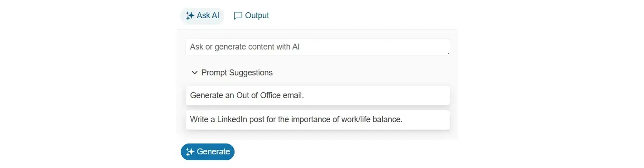Click the placeholder text 'Ask or generate content with AI'
644x168 pixels.
pos(245,47)
